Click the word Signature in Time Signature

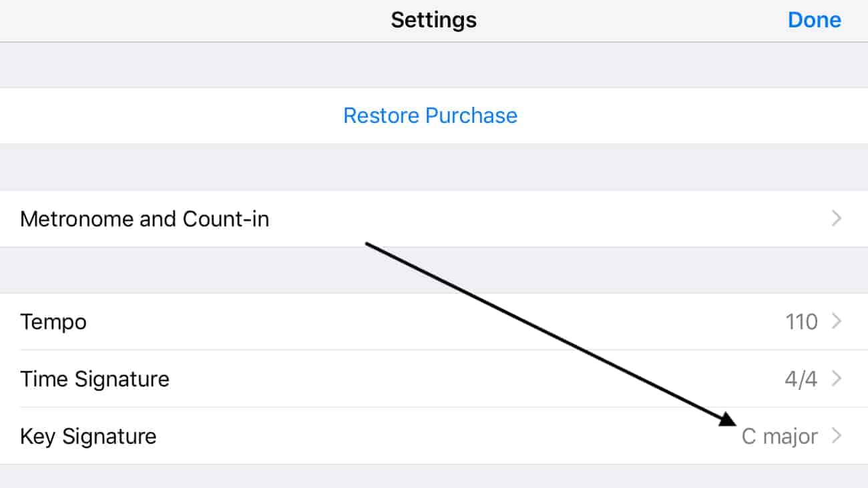pos(122,379)
